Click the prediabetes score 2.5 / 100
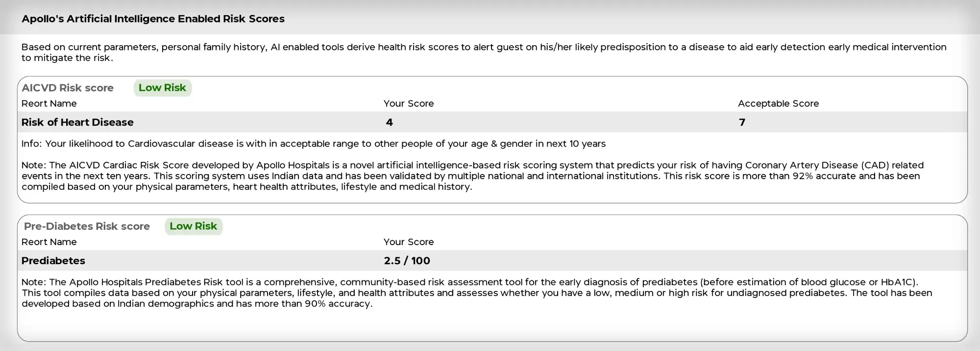Screen dimensions: 980x351 pyautogui.click(x=407, y=261)
